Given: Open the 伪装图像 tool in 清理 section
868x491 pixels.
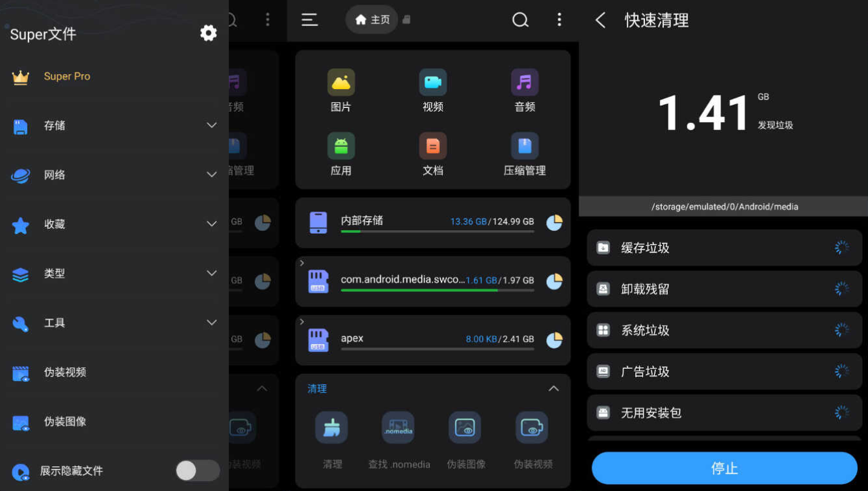Looking at the screenshot, I should [466, 440].
